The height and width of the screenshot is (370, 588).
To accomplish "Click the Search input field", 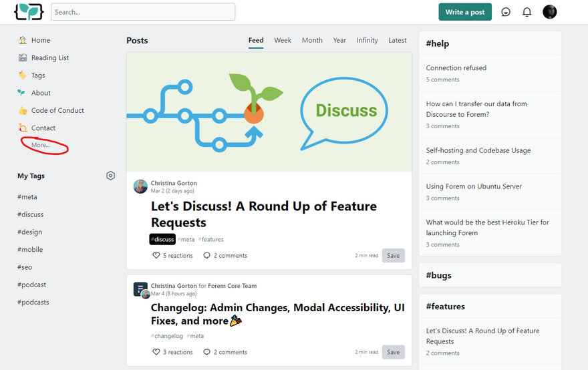I will [x=143, y=12].
